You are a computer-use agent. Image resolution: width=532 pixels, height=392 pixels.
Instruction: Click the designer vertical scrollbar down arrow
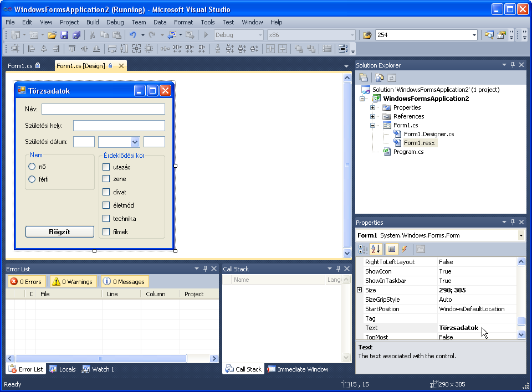point(347,253)
